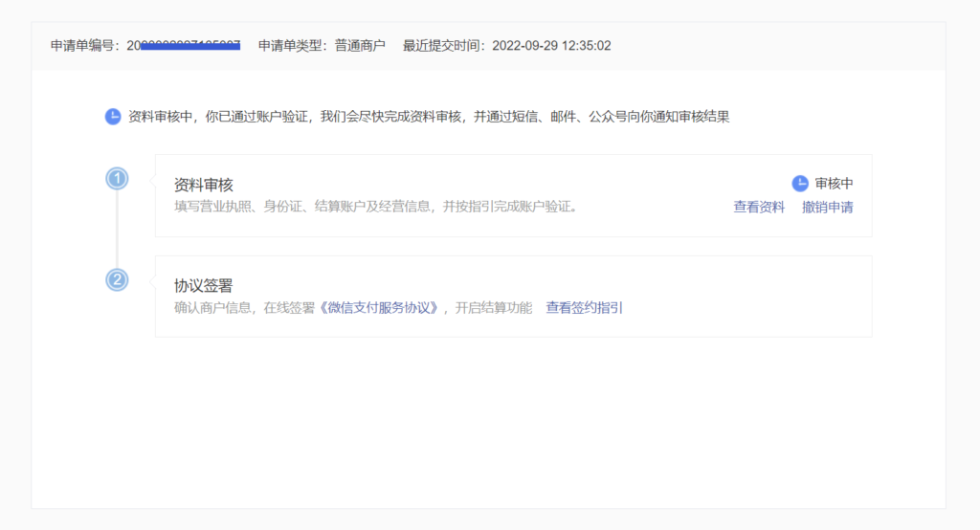
Task: Click the 填写营业执照 description under 资料审核
Action: (x=375, y=207)
